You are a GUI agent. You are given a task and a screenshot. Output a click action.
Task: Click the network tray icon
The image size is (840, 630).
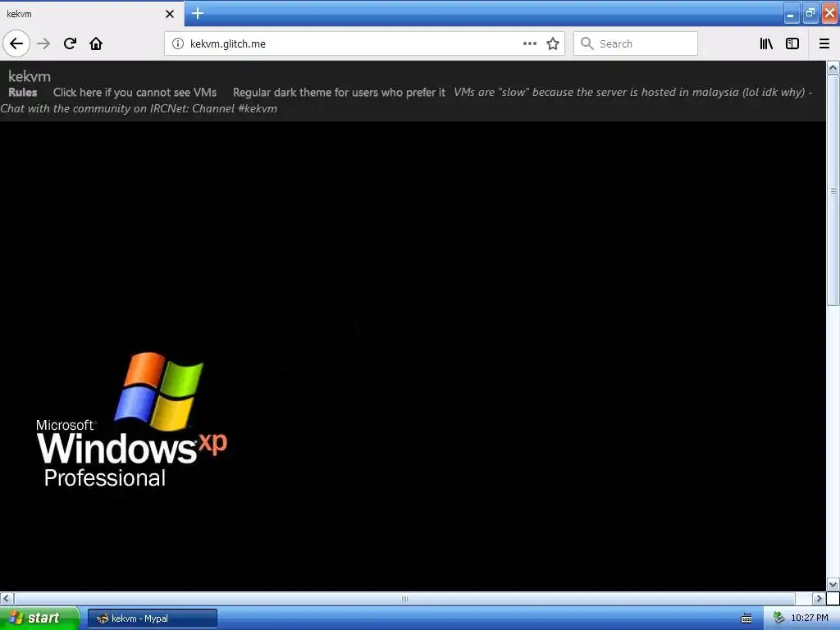pos(779,619)
